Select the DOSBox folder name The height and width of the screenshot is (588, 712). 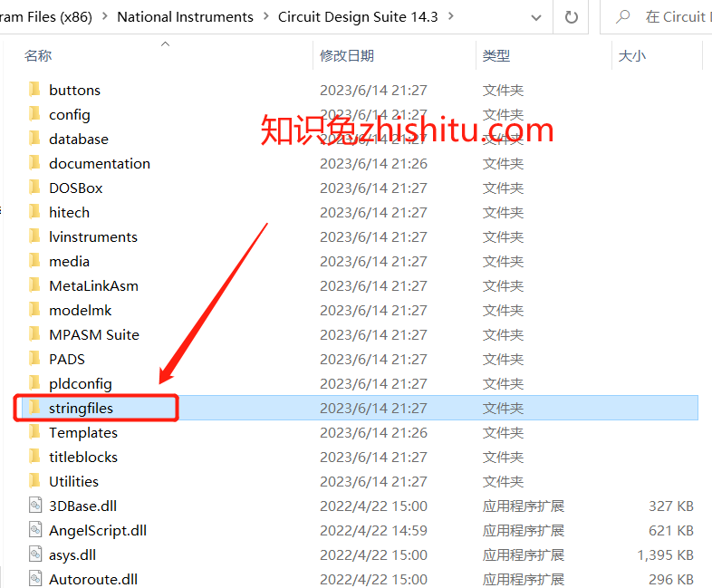(x=76, y=188)
